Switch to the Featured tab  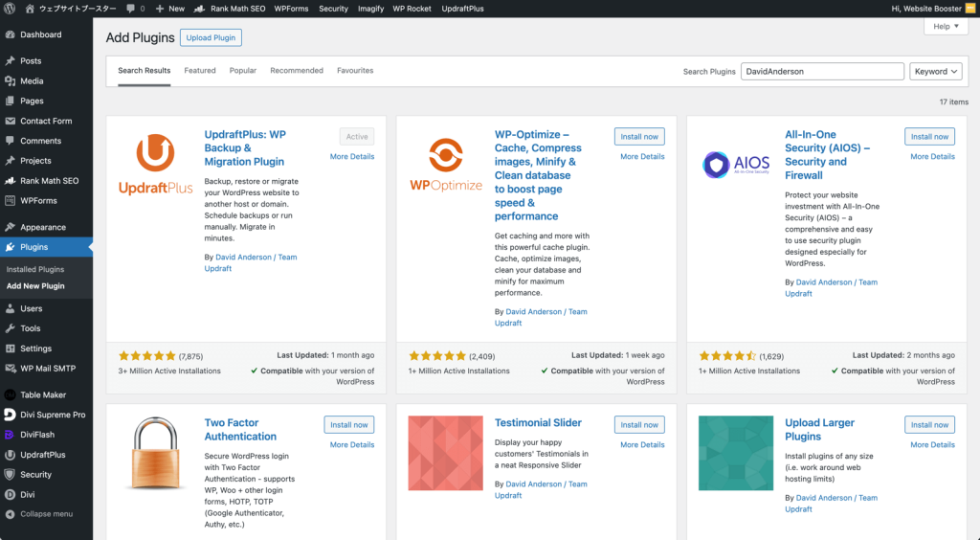click(x=200, y=71)
